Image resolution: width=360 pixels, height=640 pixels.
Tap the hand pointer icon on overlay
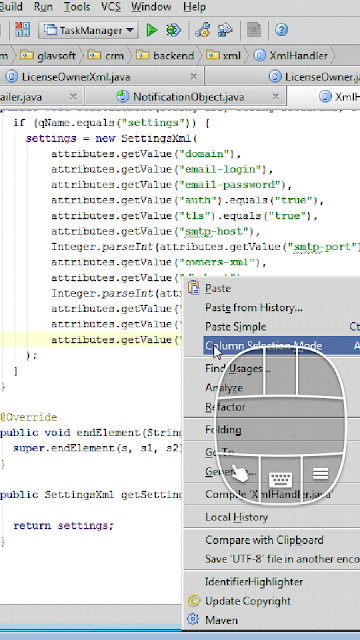[x=240, y=473]
